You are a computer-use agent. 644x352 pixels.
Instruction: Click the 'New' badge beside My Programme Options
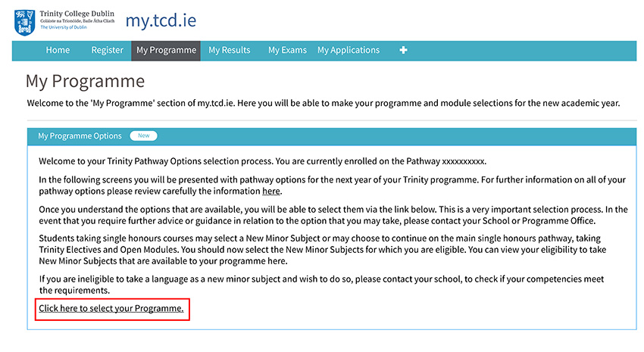pyautogui.click(x=143, y=136)
